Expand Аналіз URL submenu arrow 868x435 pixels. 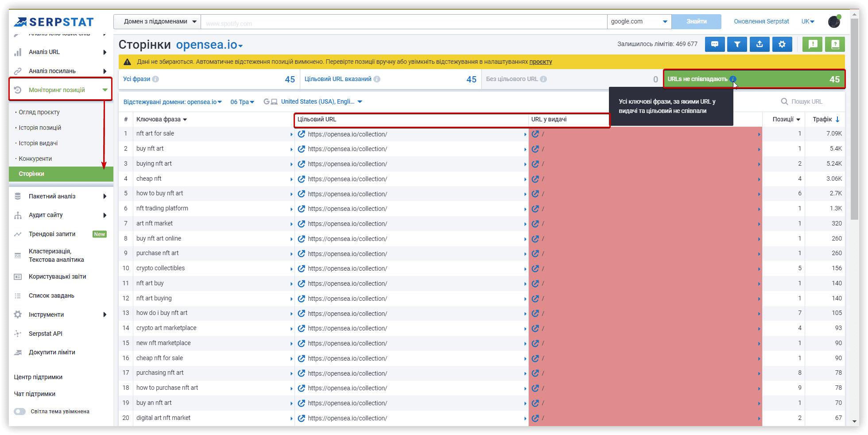[x=105, y=52]
